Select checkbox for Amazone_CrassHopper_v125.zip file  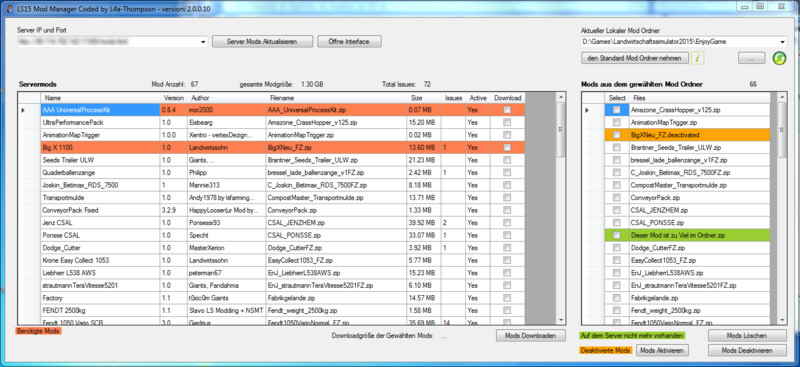(617, 110)
